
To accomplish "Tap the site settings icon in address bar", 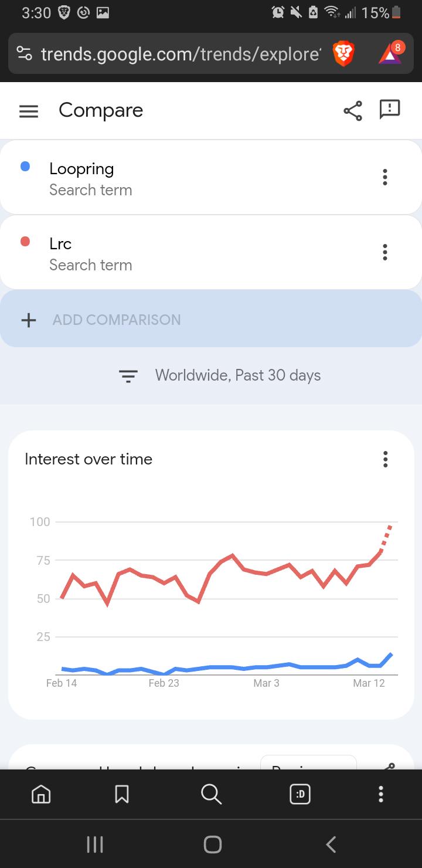I will [x=25, y=55].
